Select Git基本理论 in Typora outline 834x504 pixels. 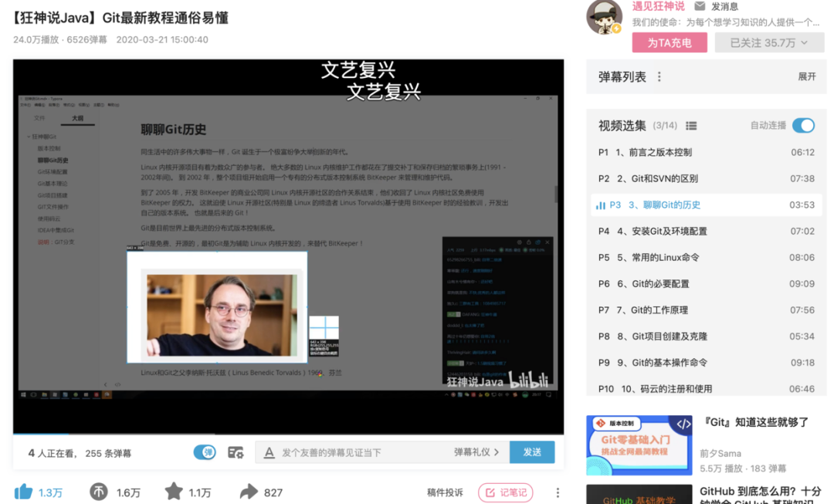pos(53,184)
